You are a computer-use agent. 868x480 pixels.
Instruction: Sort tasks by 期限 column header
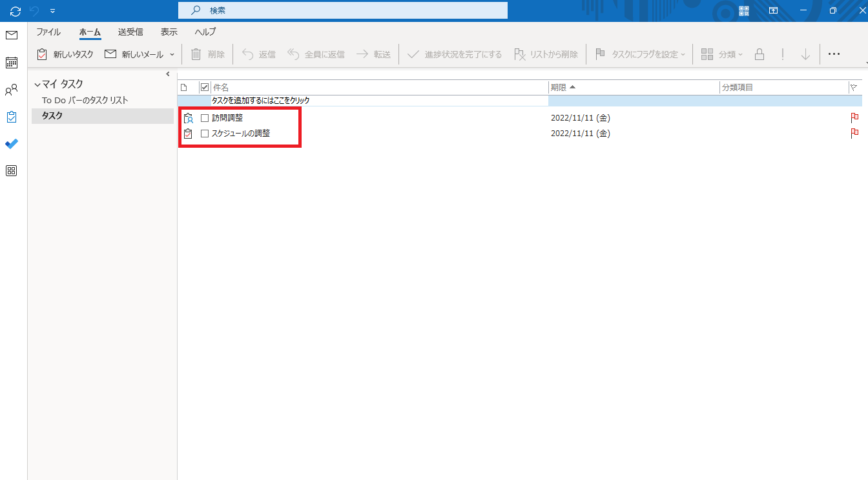tap(633, 87)
